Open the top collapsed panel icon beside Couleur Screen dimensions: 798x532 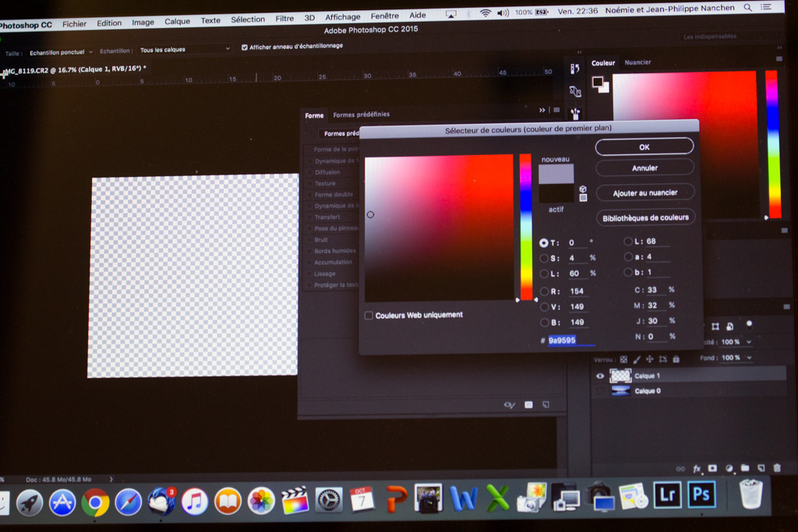575,69
